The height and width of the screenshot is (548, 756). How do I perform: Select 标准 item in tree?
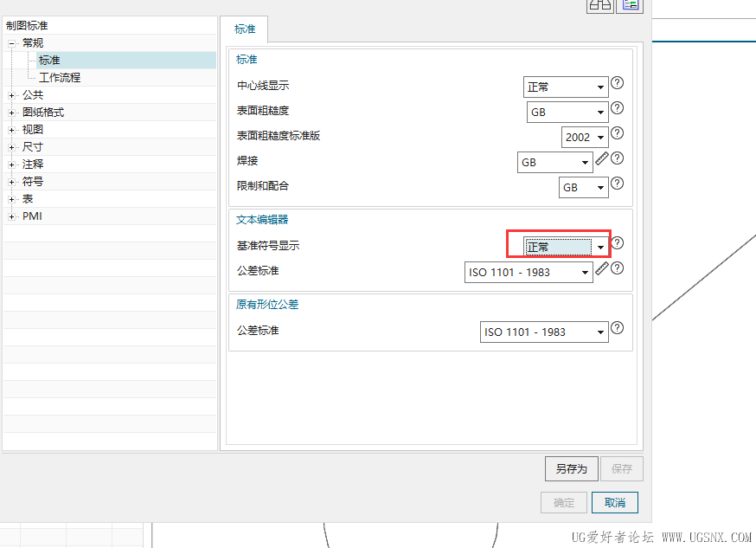(49, 61)
